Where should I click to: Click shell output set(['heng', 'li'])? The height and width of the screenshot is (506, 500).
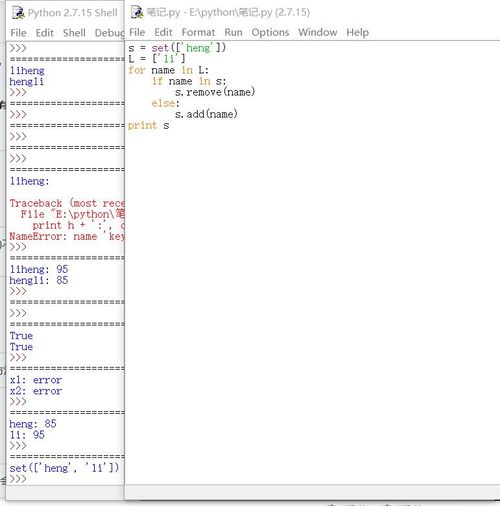(x=64, y=468)
